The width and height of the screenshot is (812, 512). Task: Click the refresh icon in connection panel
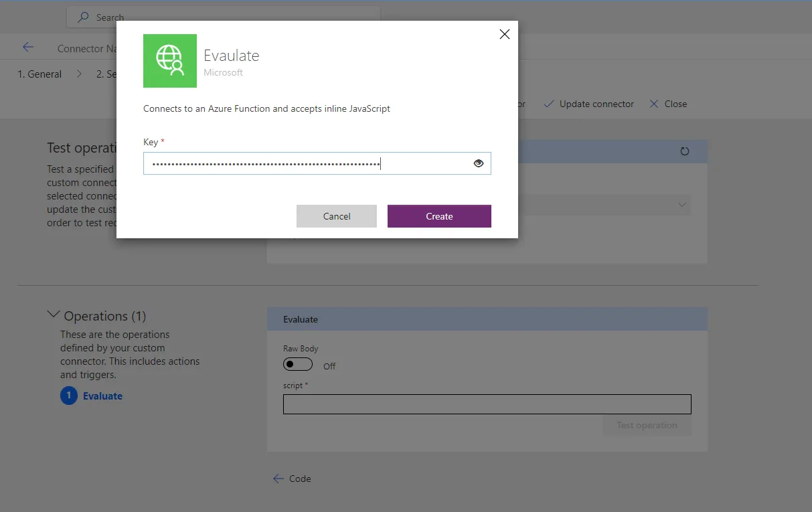tap(684, 151)
